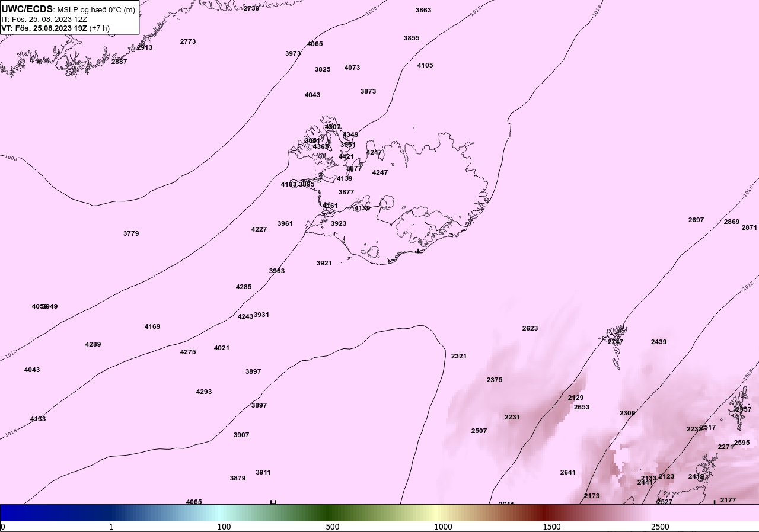This screenshot has height=532, width=759.
Task: Click the 2739 height value
Action: [251, 8]
